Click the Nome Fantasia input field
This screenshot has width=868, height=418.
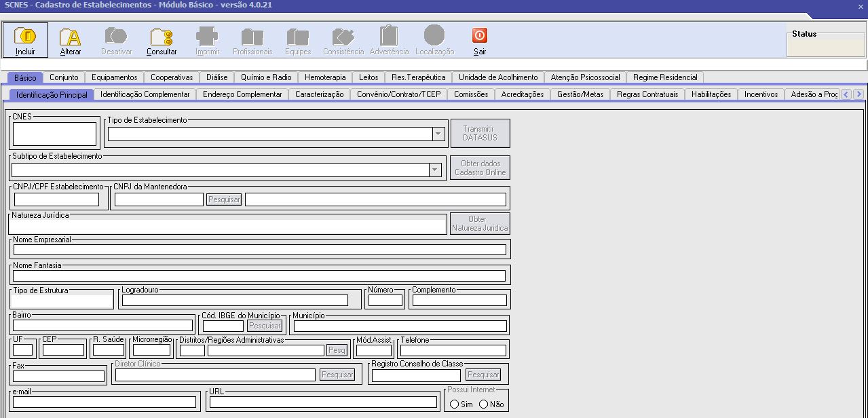259,276
